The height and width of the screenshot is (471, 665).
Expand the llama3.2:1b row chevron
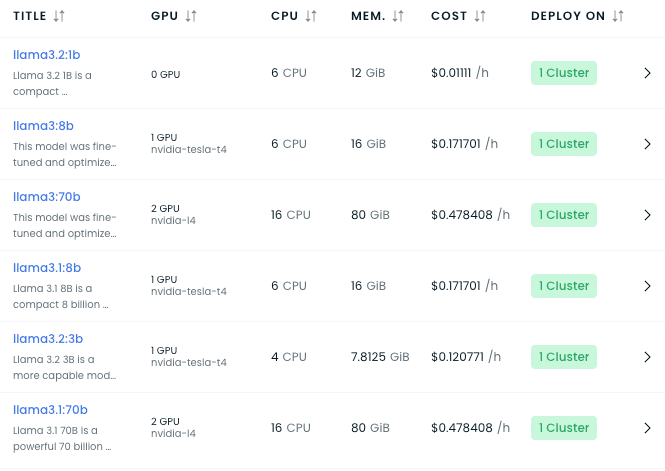click(x=647, y=73)
